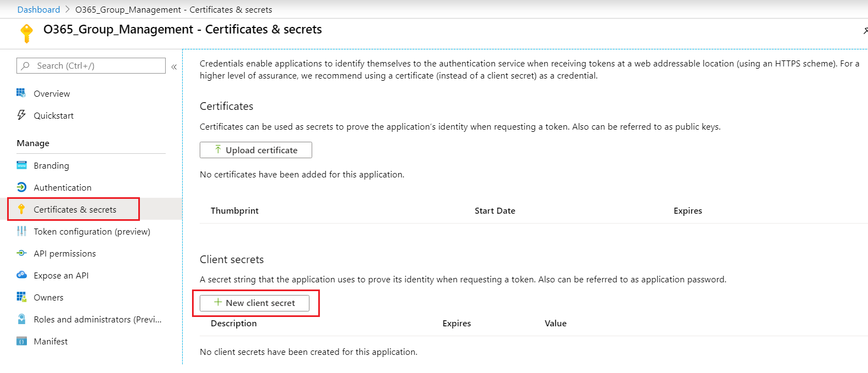868x373 pixels.
Task: Click the Expires column header under Certificates
Action: 687,211
